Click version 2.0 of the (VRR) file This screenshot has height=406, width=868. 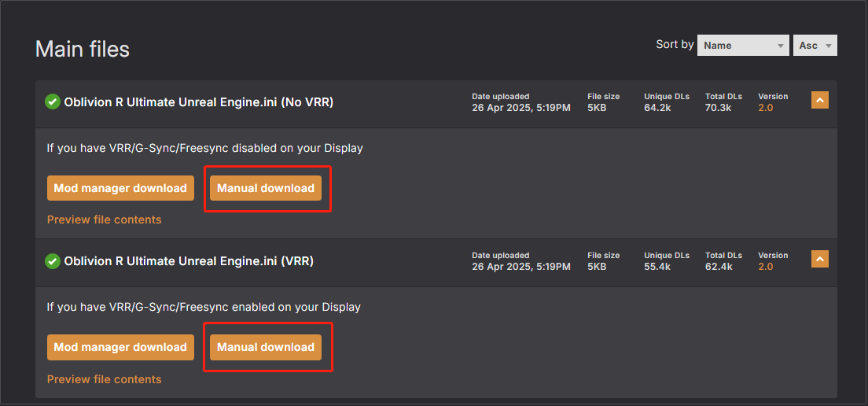tap(765, 267)
